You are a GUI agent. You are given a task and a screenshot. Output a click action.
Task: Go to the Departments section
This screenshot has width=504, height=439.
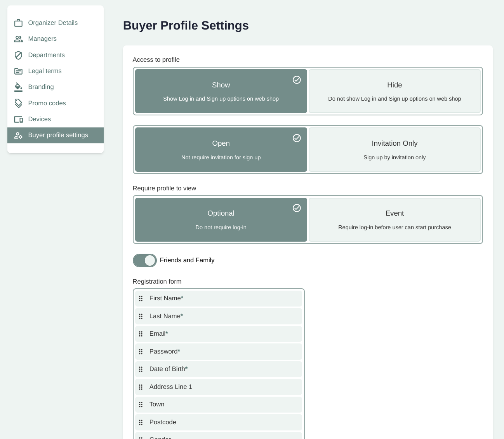47,55
